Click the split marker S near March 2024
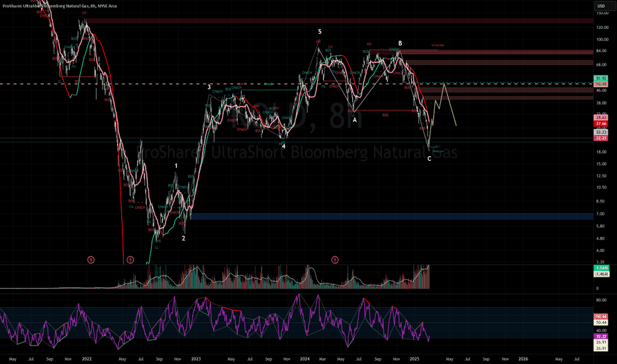Viewport: 617px width, 364px height. tap(335, 259)
